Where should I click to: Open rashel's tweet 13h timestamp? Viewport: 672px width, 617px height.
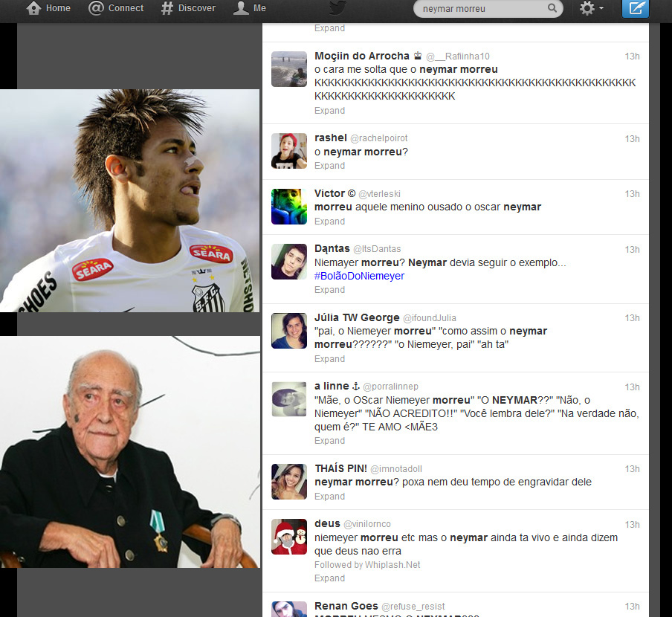click(632, 139)
